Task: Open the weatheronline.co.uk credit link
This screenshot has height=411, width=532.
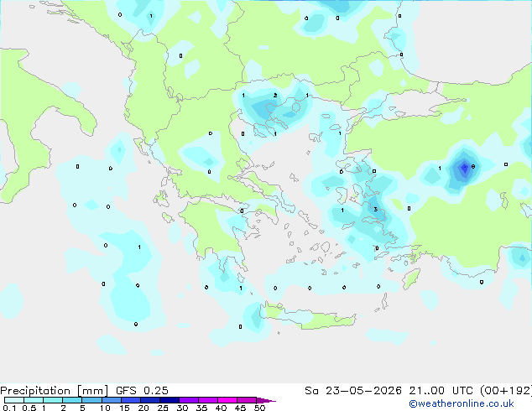Action: pyautogui.click(x=462, y=403)
